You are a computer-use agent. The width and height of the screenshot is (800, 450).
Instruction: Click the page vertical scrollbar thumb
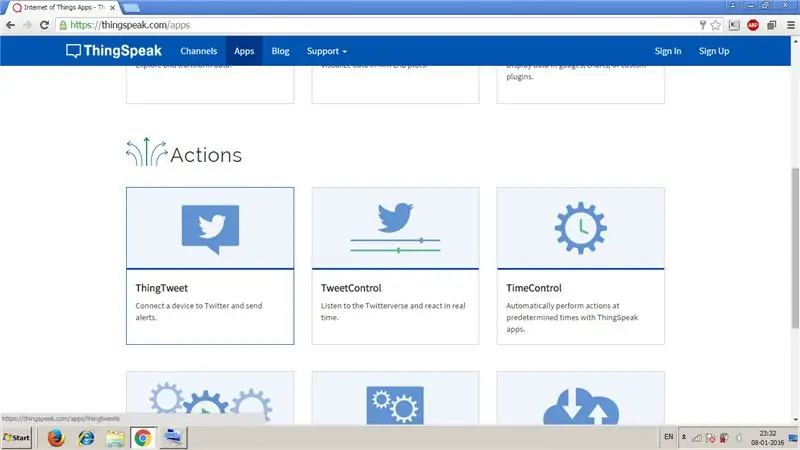(795, 248)
